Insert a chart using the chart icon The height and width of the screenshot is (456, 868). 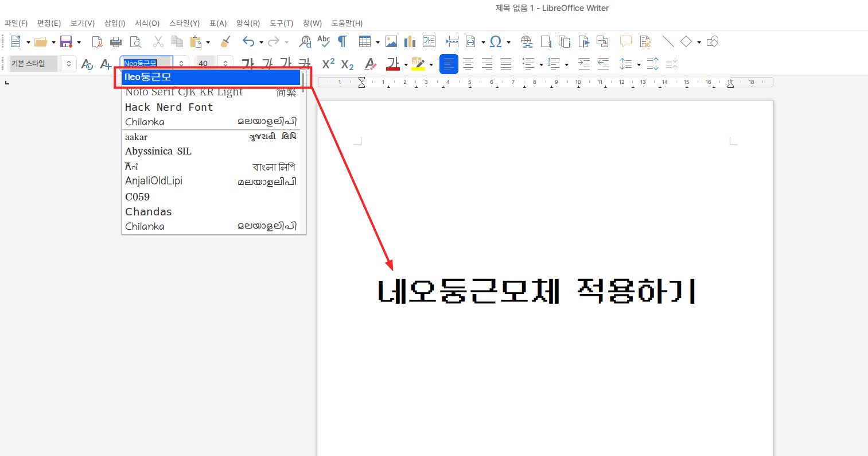pos(410,41)
